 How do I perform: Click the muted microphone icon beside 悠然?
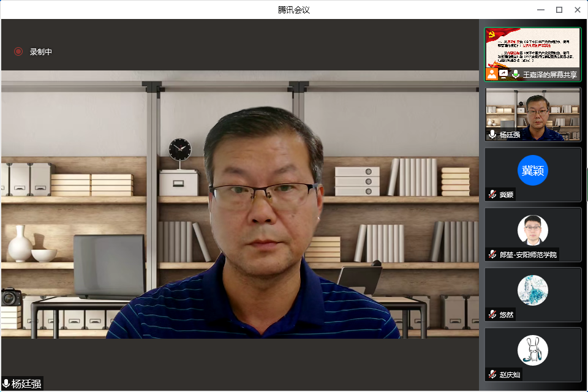point(492,314)
